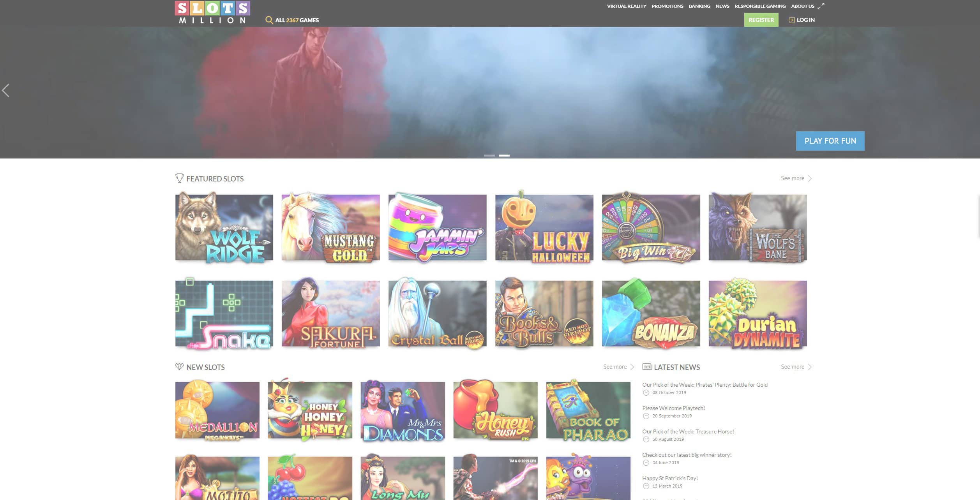Open the Long Mu slot thumbnail

pyautogui.click(x=403, y=477)
